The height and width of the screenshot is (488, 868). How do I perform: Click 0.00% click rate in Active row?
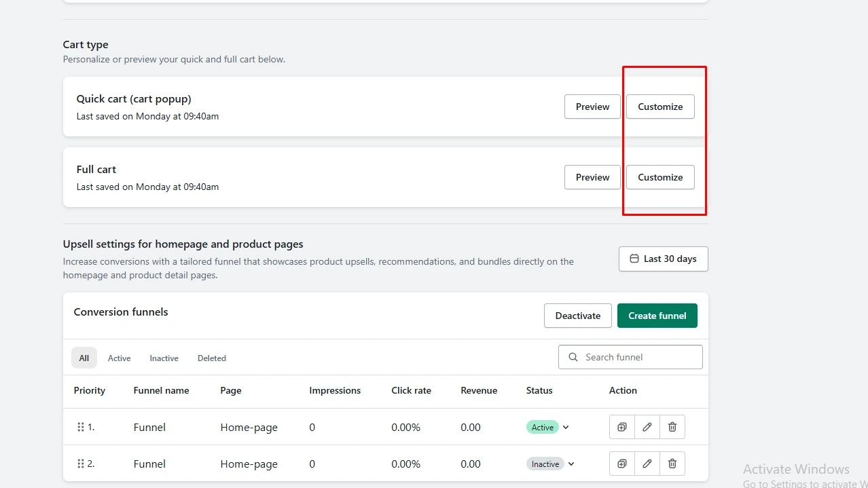tap(405, 427)
